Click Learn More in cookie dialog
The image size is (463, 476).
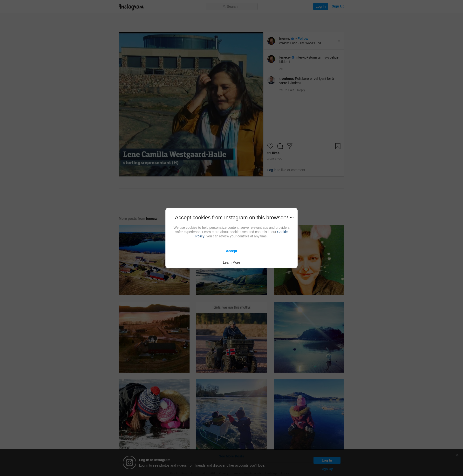[231, 262]
